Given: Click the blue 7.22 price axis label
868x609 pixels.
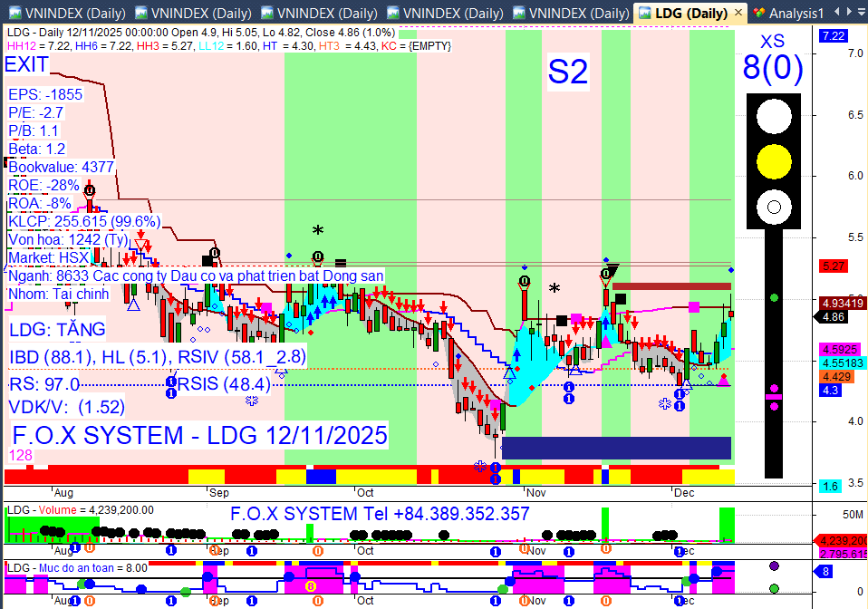Looking at the screenshot, I should tap(834, 36).
